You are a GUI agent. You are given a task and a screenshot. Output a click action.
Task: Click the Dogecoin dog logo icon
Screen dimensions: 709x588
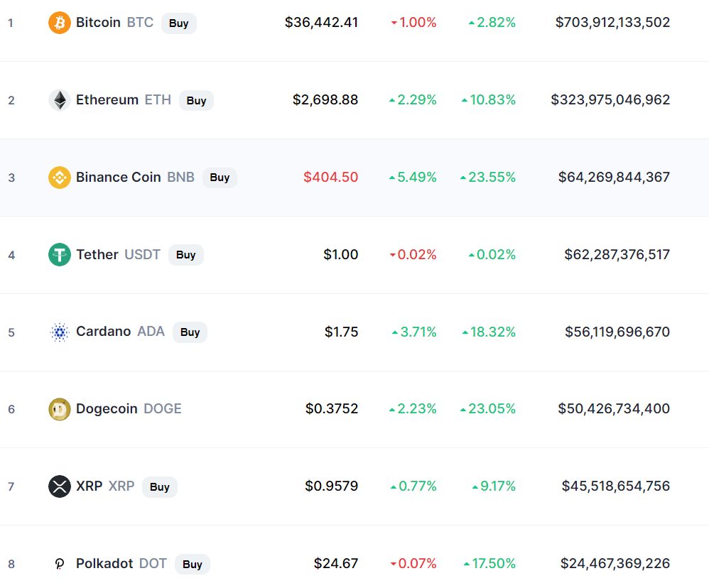(60, 409)
